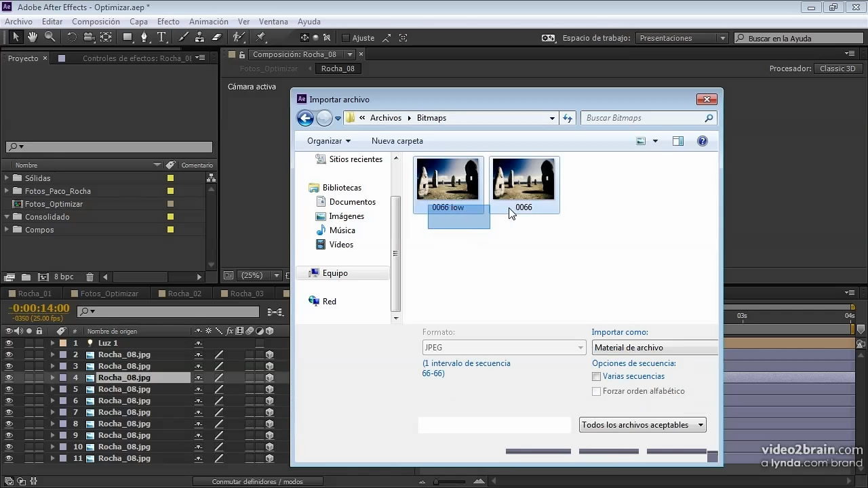This screenshot has width=868, height=488.
Task: Toggle the 3D cube switch on layer 11
Action: click(x=269, y=458)
